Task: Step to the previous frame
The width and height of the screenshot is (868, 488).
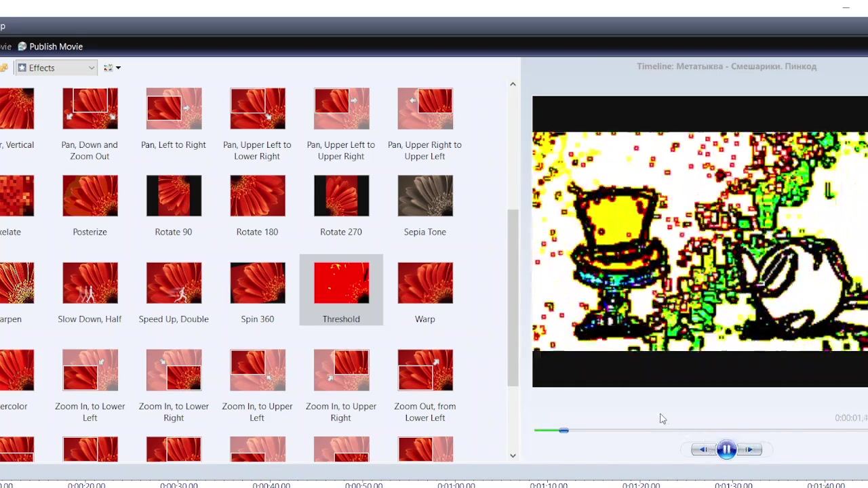Action: pos(703,449)
